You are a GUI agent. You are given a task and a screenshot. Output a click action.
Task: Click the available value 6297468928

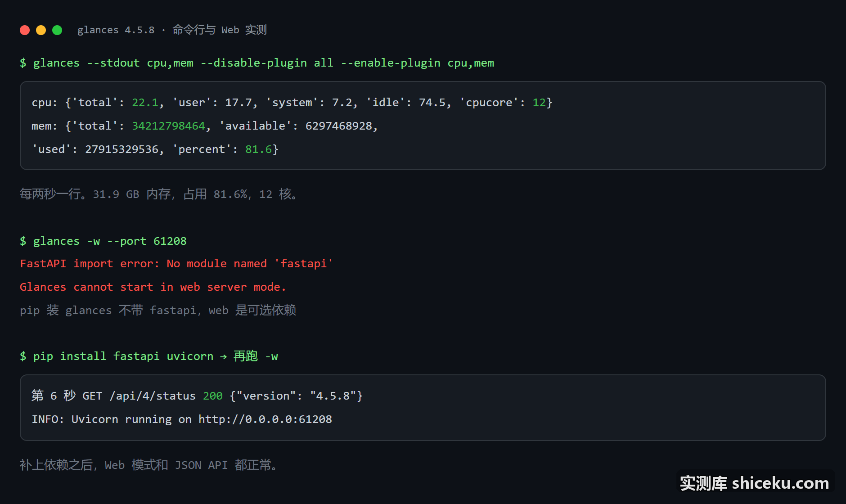[x=339, y=126]
